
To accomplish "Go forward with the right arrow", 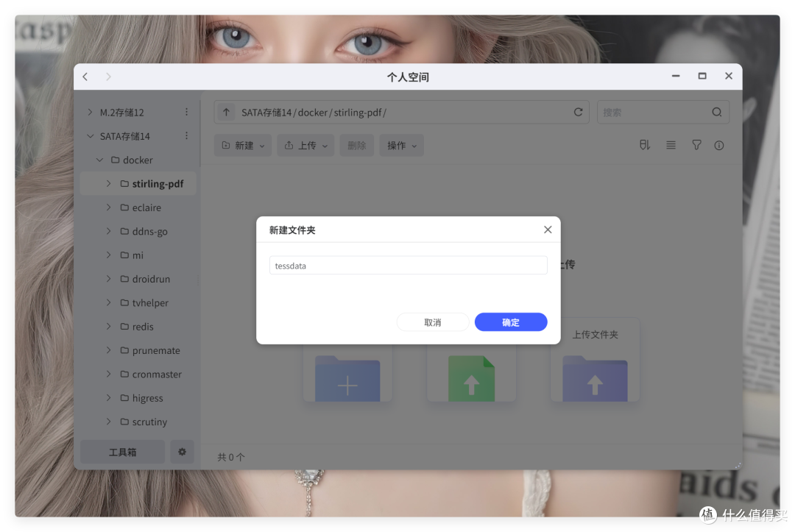I will (108, 77).
